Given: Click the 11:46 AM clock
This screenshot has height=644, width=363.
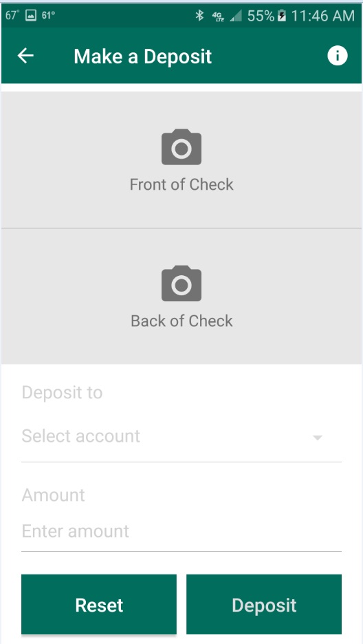Looking at the screenshot, I should [323, 16].
